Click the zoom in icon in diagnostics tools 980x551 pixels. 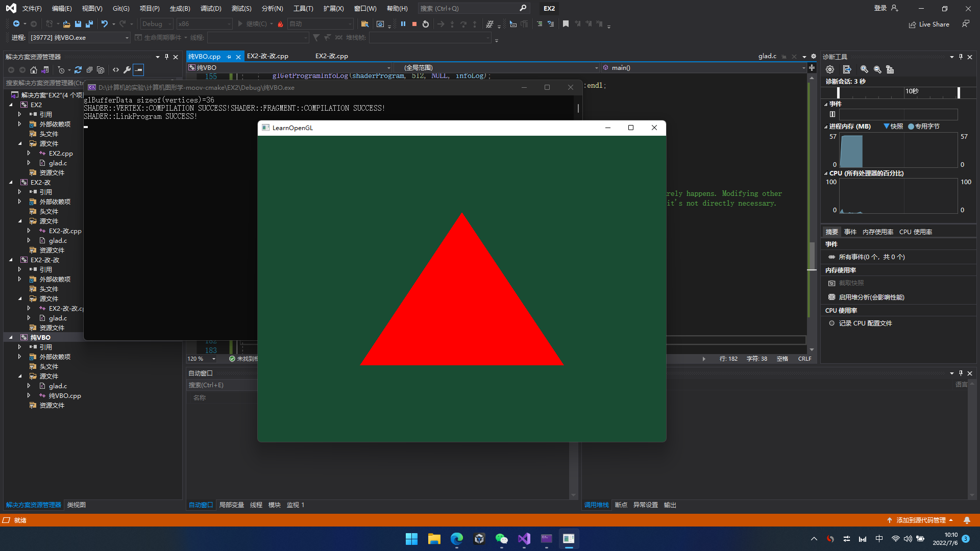[x=864, y=69]
